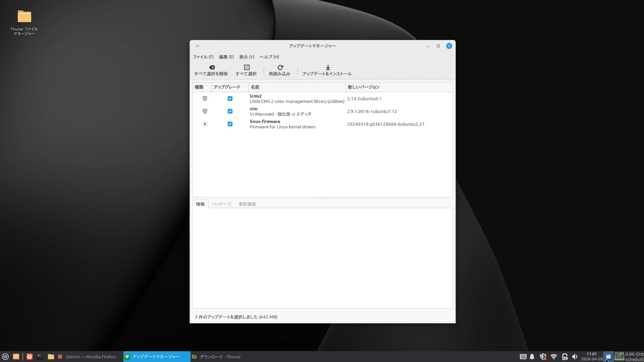
Task: Click the Clear selection (すべて選択を解除) toolbar icon
Action: click(x=212, y=67)
